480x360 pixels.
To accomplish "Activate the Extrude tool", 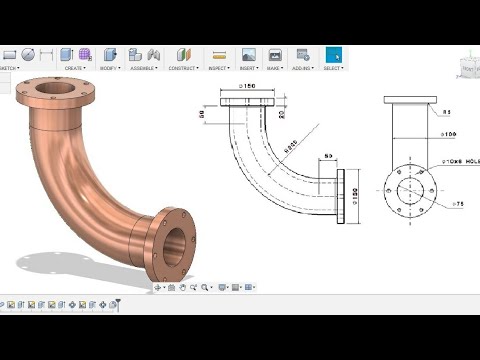I will point(67,55).
